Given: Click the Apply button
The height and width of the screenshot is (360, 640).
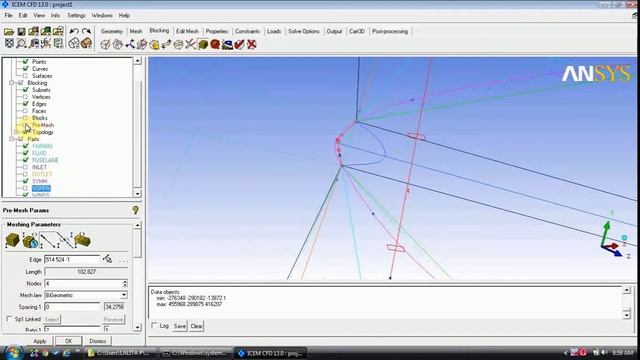Looking at the screenshot, I should coord(40,341).
